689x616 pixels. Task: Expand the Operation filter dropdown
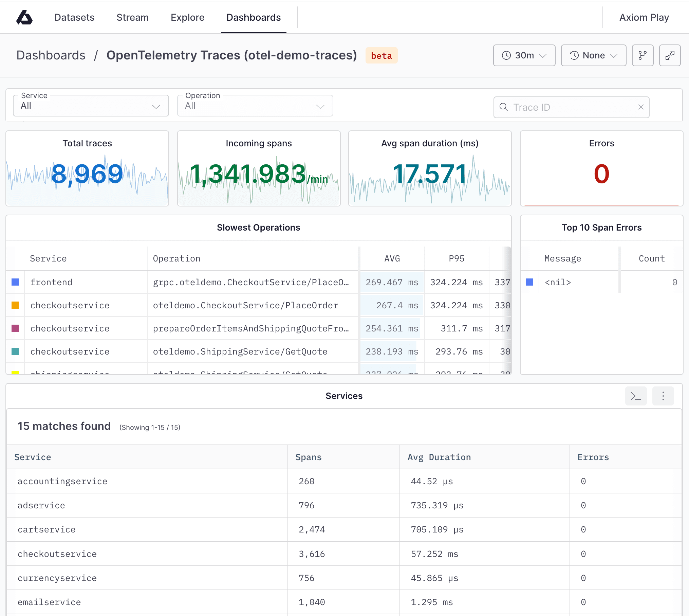tap(255, 106)
